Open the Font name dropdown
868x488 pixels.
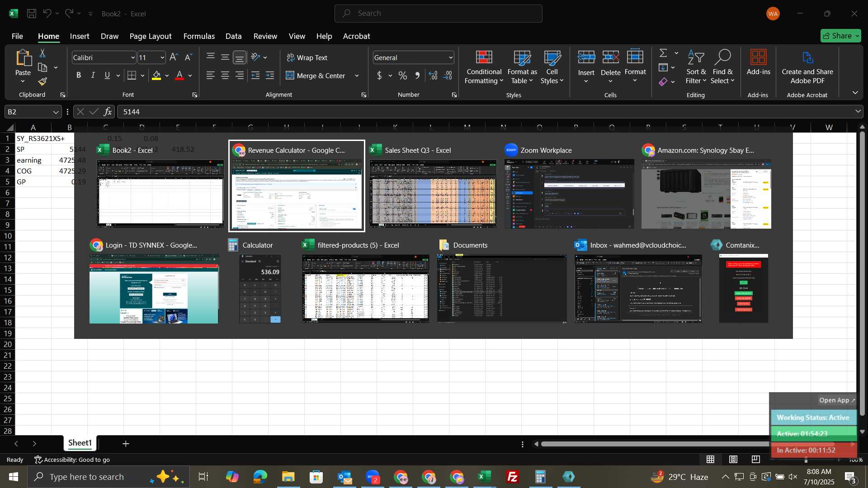[x=133, y=58]
